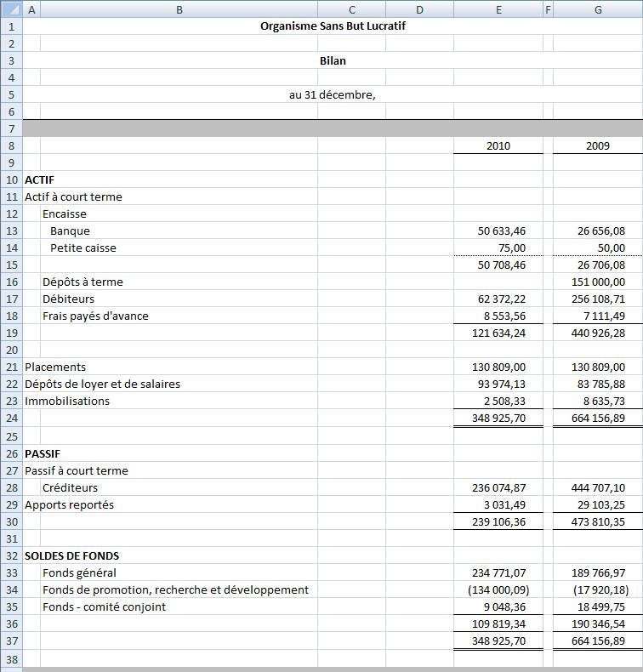Select column B header
The width and height of the screenshot is (643, 672).
tap(179, 9)
